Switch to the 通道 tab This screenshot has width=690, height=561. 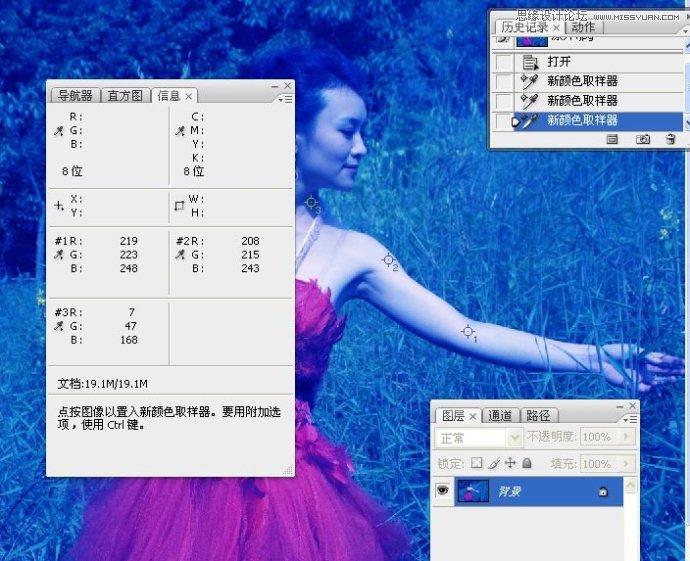pyautogui.click(x=500, y=416)
